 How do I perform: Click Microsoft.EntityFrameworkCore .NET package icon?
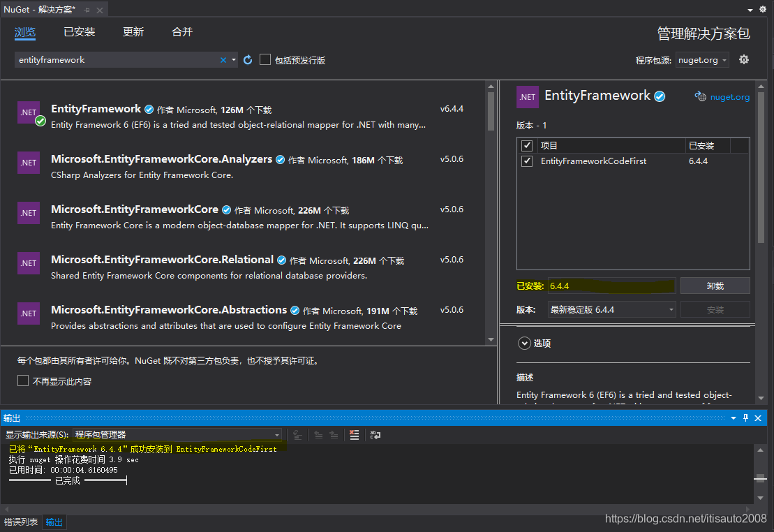pos(29,213)
